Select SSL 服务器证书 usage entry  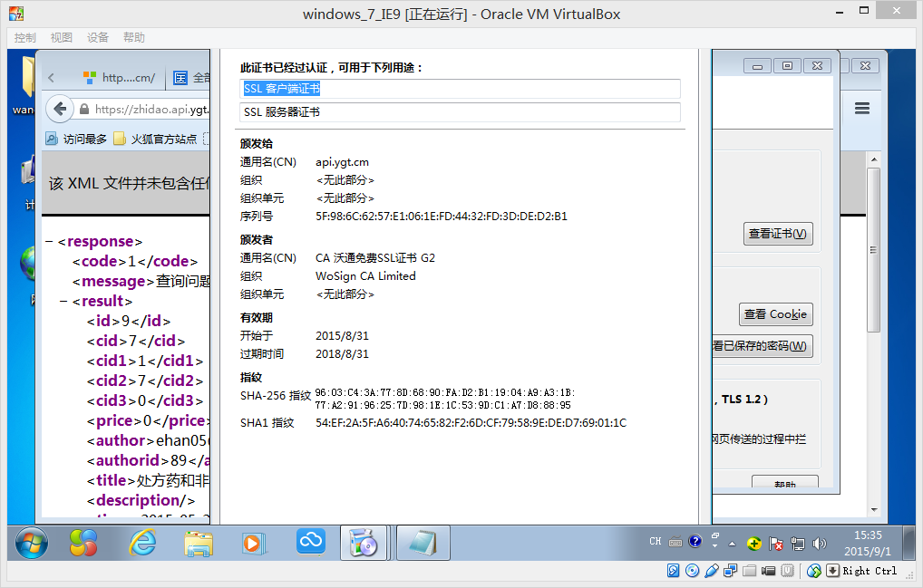click(461, 111)
